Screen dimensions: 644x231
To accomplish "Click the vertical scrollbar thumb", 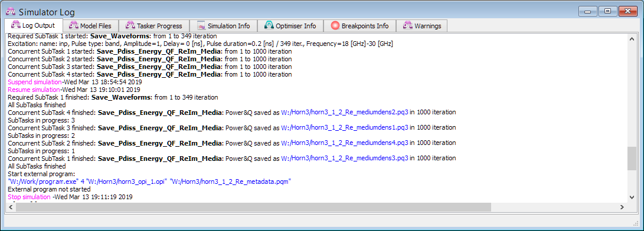I will [x=632, y=159].
